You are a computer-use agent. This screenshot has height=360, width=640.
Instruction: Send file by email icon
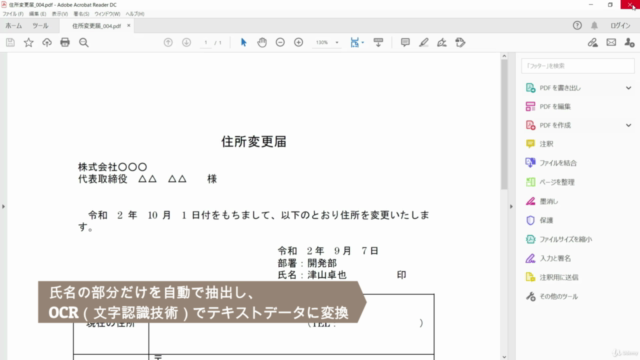611,42
